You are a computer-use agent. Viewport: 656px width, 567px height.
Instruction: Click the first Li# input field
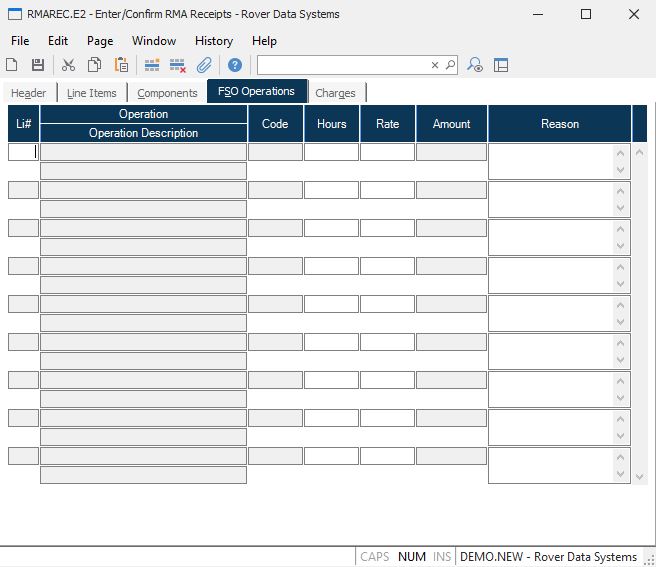[x=23, y=152]
